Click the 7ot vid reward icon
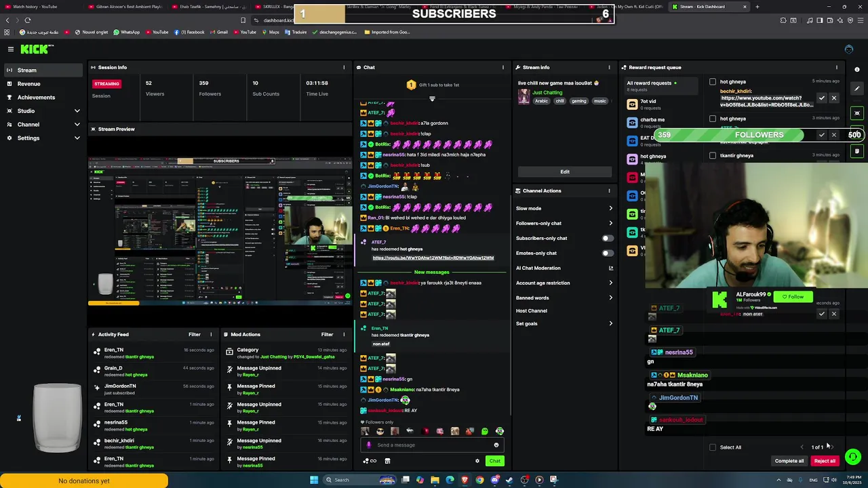Image resolution: width=868 pixels, height=488 pixels. [x=633, y=104]
